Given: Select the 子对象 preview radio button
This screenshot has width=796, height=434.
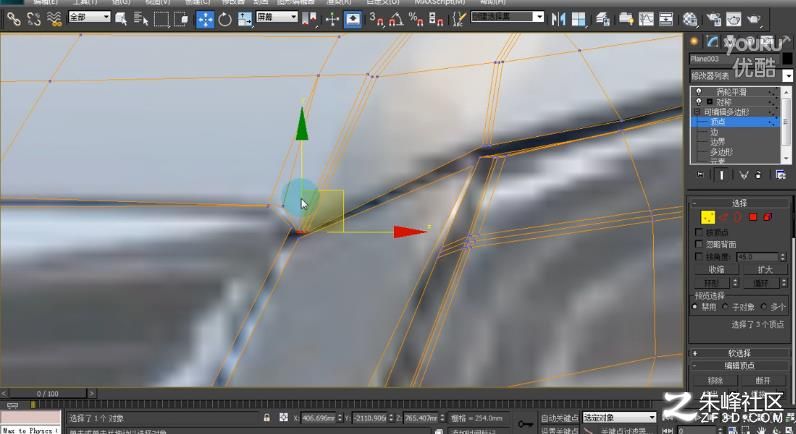Looking at the screenshot, I should coord(725,307).
